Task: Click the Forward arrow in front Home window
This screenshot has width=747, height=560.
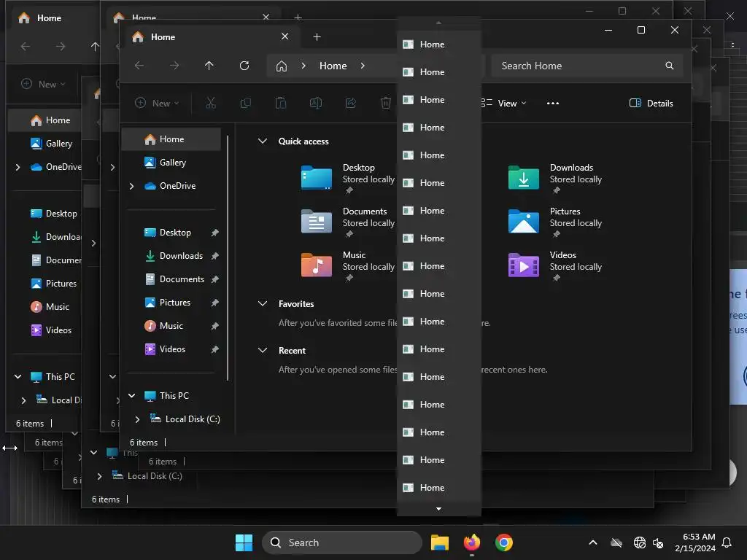Action: click(174, 65)
